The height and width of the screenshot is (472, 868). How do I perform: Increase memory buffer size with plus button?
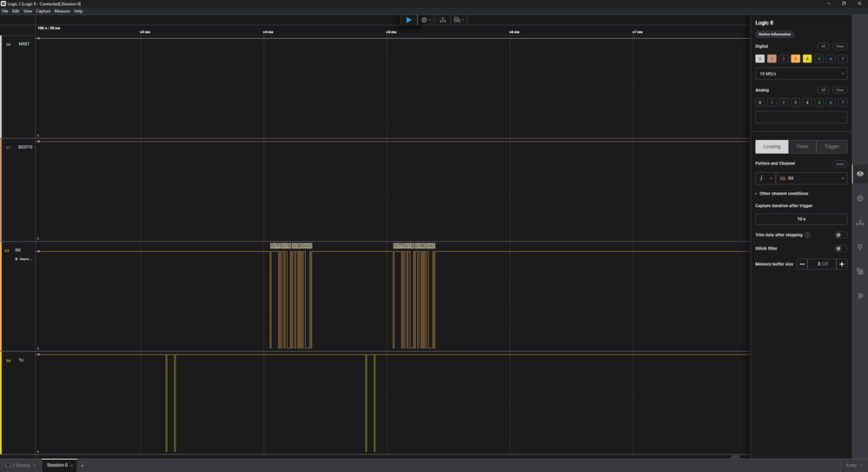(x=841, y=263)
